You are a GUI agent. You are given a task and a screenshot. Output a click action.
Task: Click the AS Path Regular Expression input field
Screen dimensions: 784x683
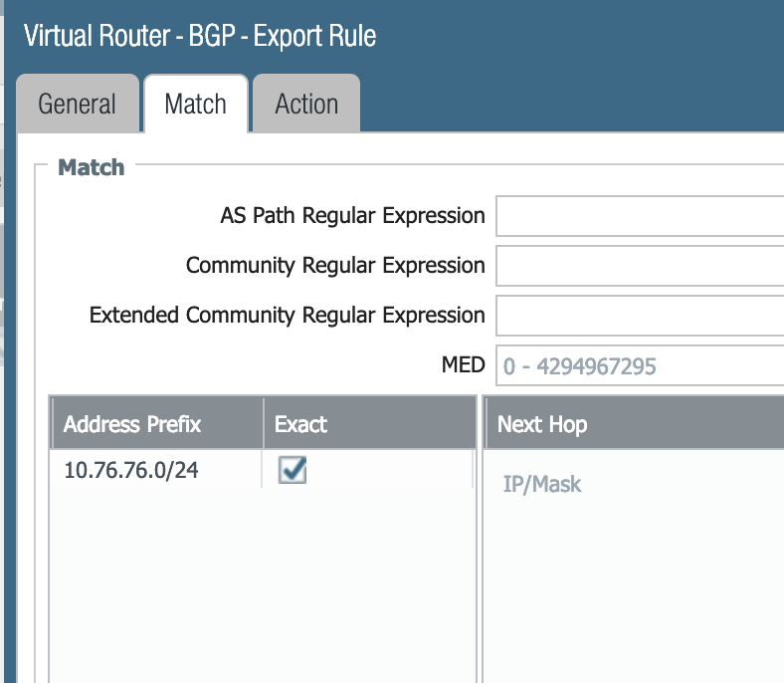point(639,216)
